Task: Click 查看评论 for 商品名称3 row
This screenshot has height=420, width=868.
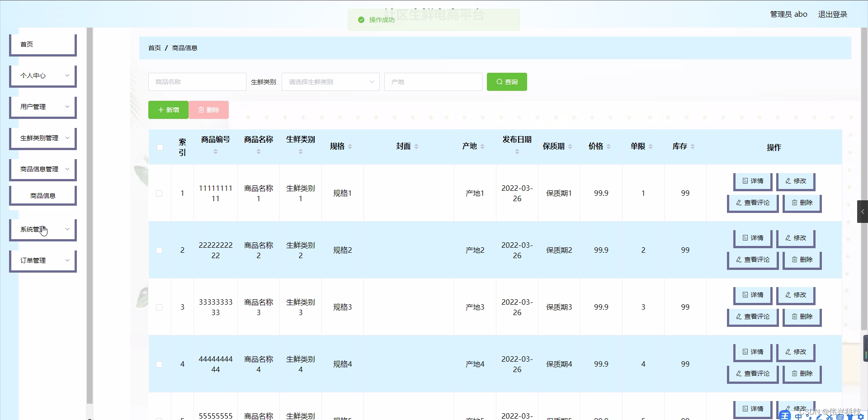Action: coord(753,317)
